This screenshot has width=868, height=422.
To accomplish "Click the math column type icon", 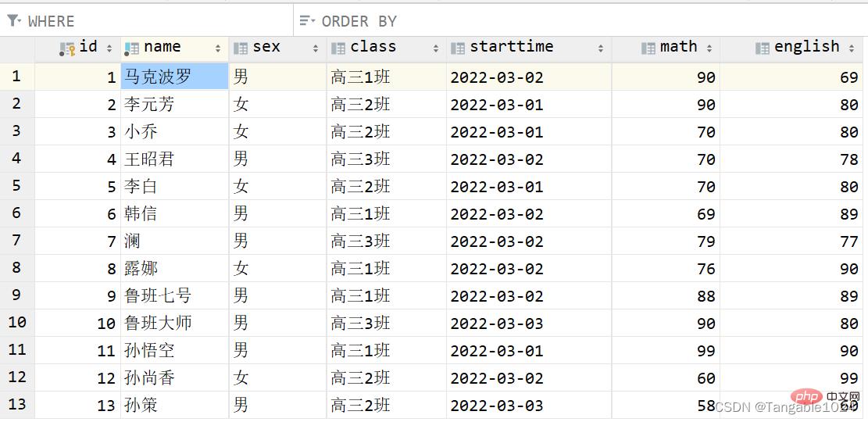I will coord(648,48).
